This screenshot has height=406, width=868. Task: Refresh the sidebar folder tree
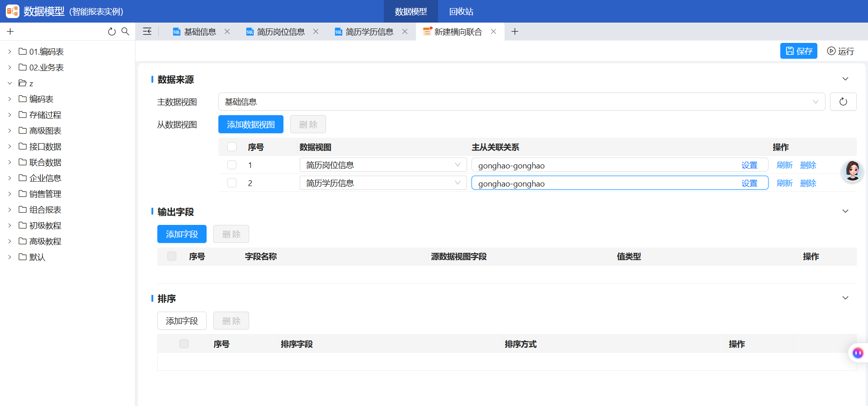click(112, 32)
